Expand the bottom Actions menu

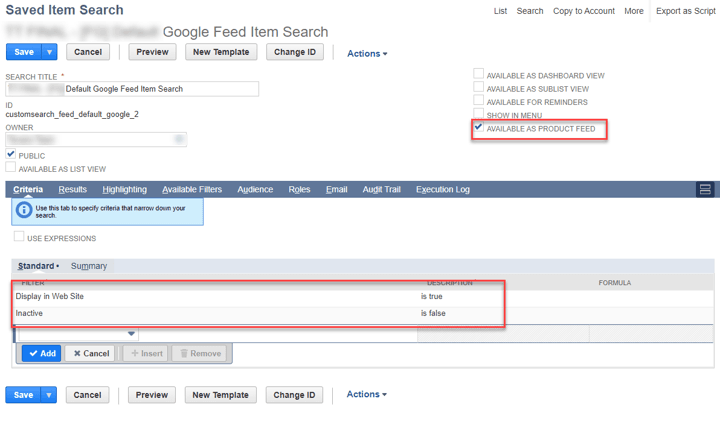(366, 394)
